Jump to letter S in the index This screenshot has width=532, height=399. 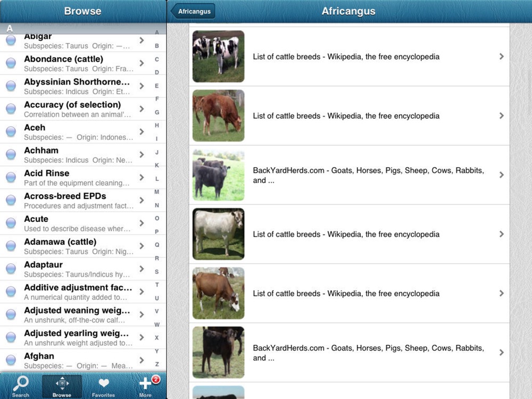[x=157, y=272]
